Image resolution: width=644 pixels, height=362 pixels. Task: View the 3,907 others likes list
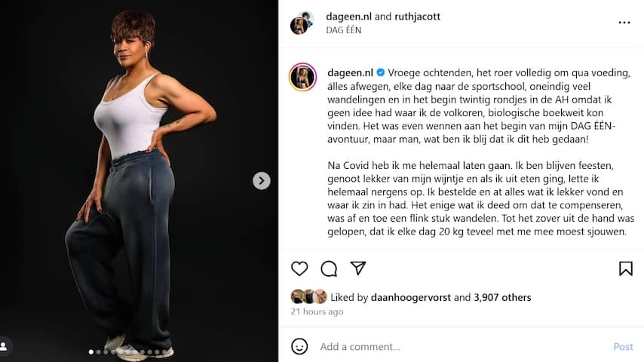click(x=502, y=297)
